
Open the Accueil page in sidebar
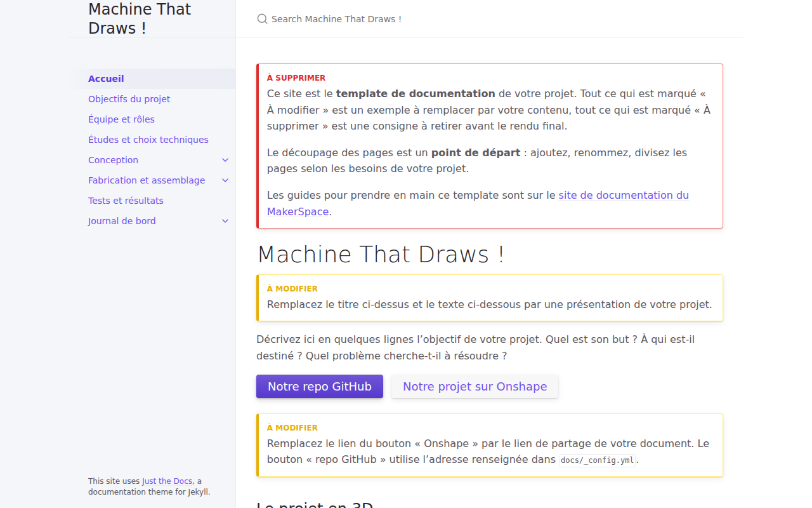coord(152,79)
